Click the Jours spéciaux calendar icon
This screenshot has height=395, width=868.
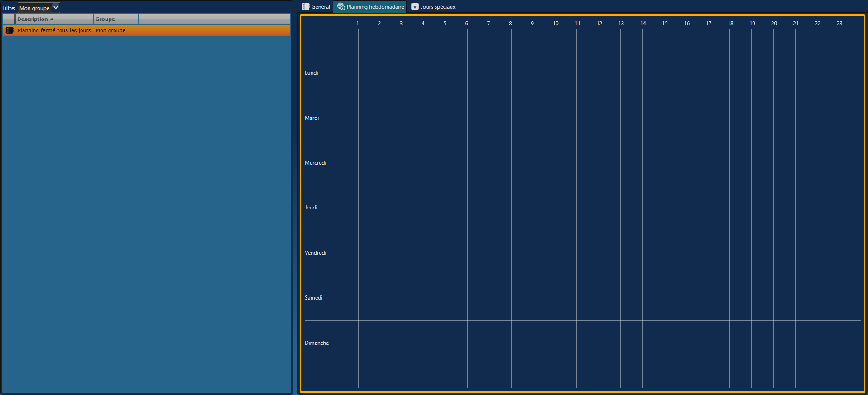(x=415, y=7)
